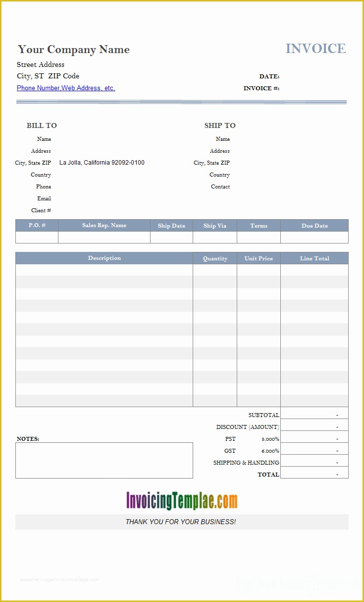The width and height of the screenshot is (364, 602).
Task: Select the City, ST ZIP Code line
Action: pos(48,76)
